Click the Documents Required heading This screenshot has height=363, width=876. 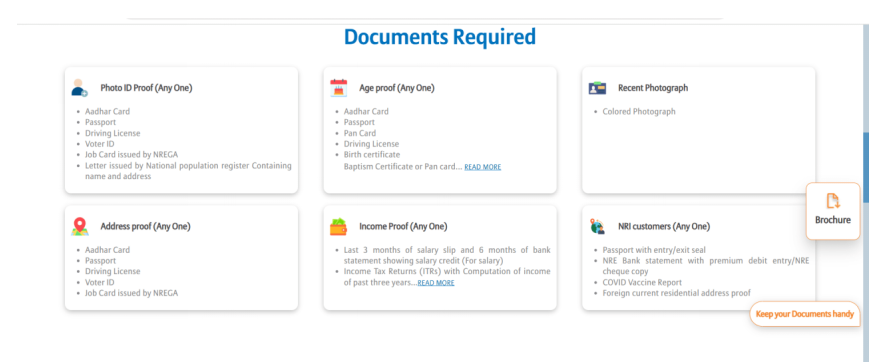click(440, 37)
